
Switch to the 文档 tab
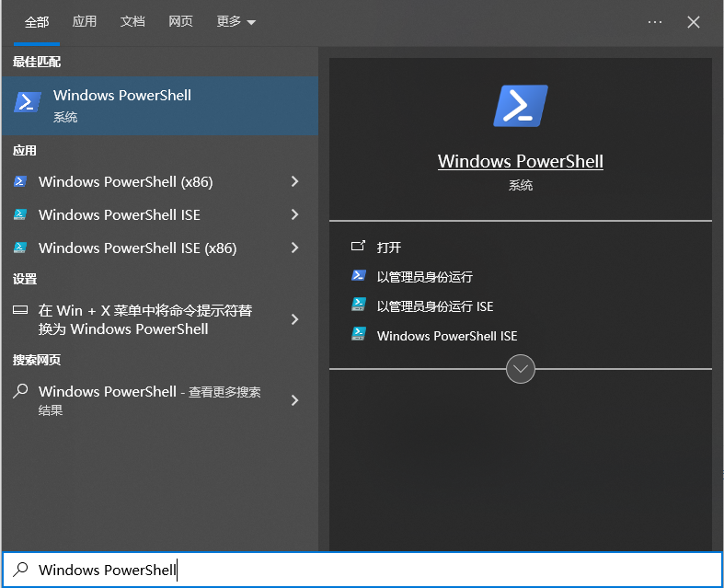(x=132, y=22)
